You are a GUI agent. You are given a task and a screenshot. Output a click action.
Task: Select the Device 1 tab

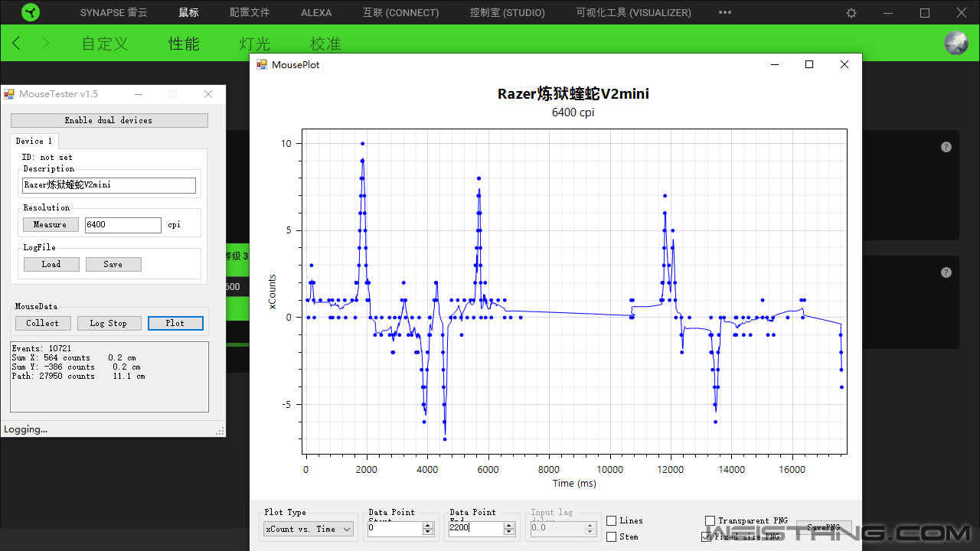34,141
